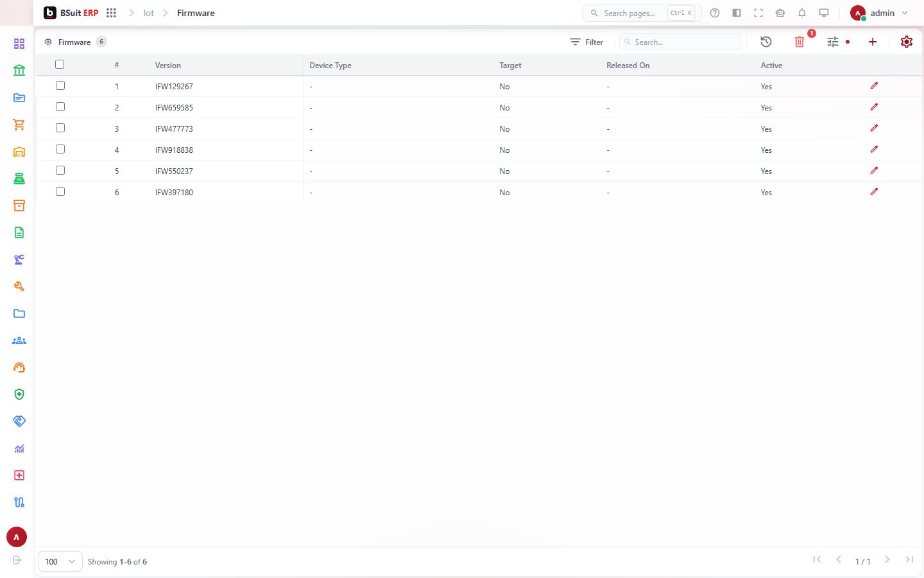
Task: Open the headset support sidebar icon
Action: [19, 367]
